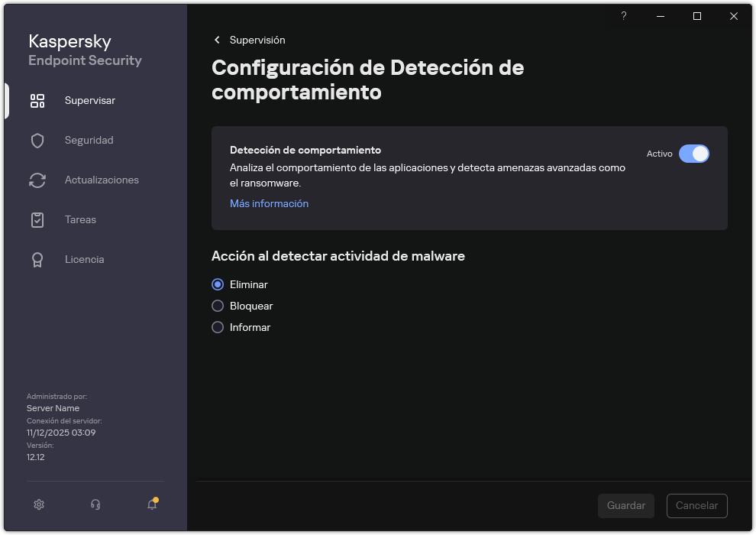Image resolution: width=756 pixels, height=535 pixels.
Task: Open the Licencia menu entry
Action: point(84,259)
